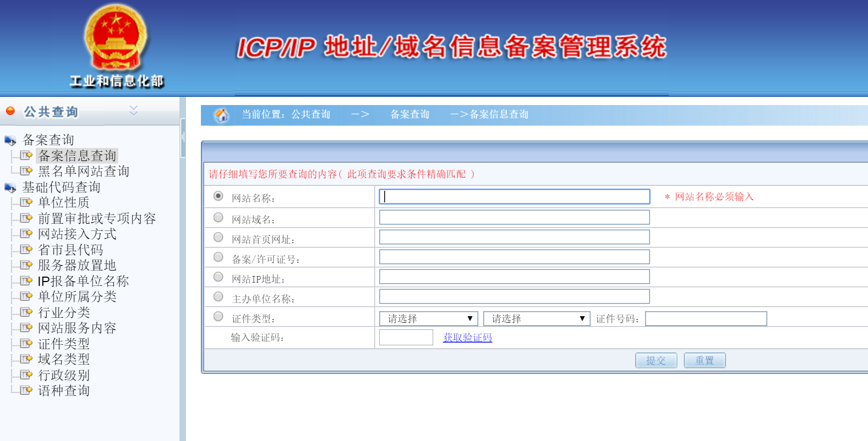Click the page icon beside 语种查询
This screenshot has width=868, height=441.
[x=26, y=390]
